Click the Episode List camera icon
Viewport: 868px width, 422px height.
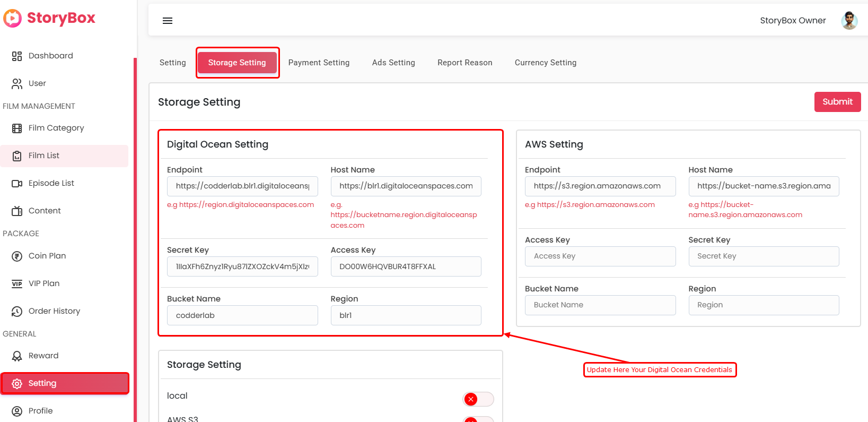point(17,183)
